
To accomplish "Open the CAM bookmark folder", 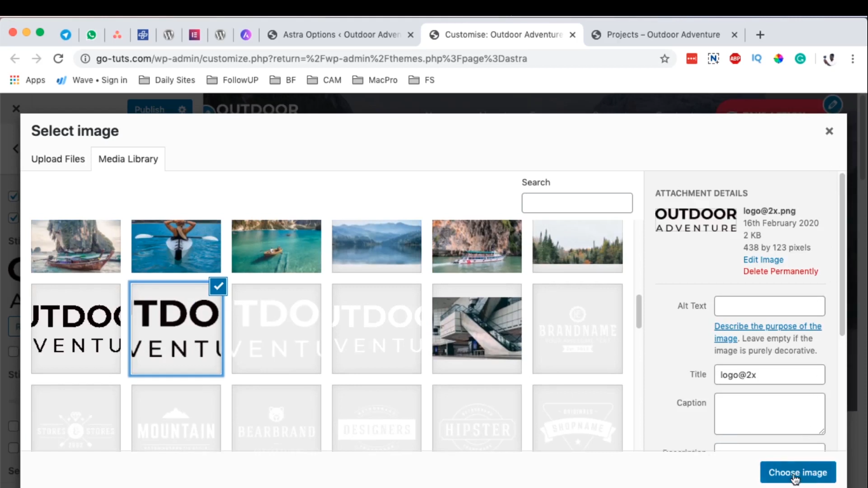I will pyautogui.click(x=324, y=80).
